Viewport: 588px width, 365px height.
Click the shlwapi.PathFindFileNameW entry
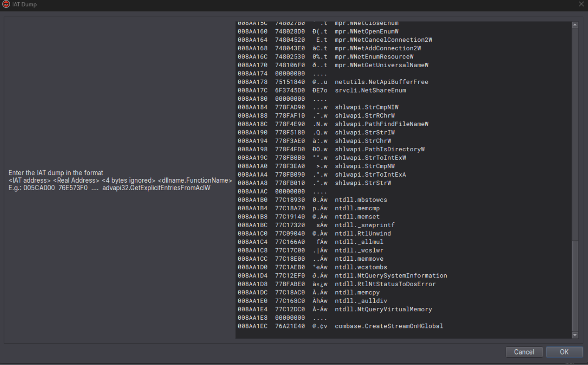[382, 124]
